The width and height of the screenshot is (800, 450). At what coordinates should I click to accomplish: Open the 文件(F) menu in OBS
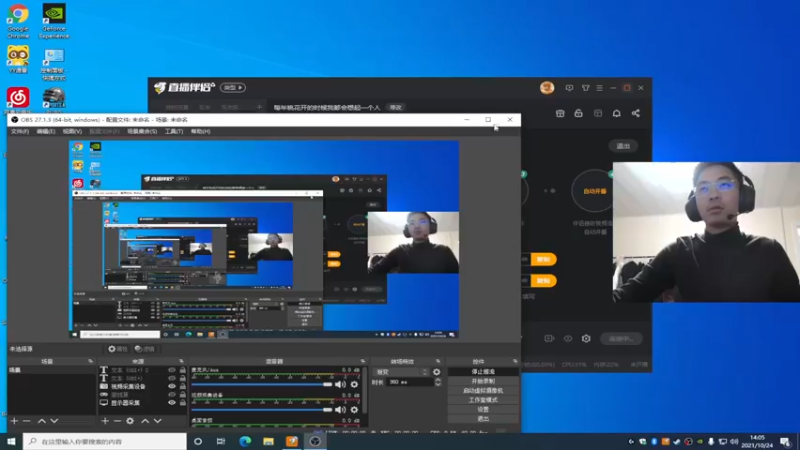pyautogui.click(x=20, y=131)
